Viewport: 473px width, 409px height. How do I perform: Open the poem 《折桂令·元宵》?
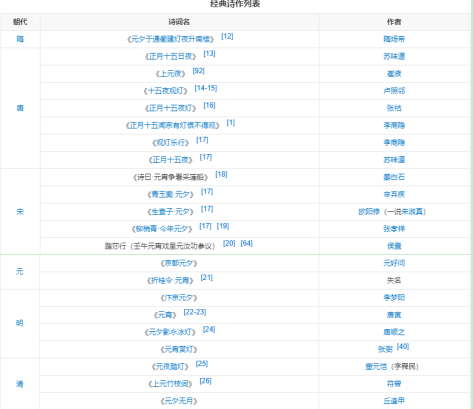tap(170, 280)
